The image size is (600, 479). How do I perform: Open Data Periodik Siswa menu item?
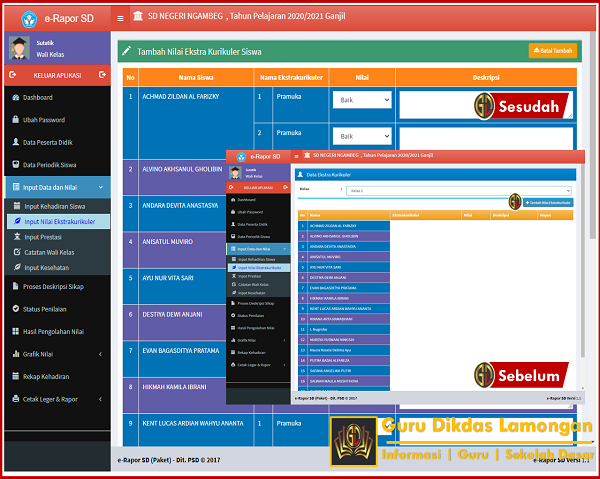pyautogui.click(x=57, y=165)
